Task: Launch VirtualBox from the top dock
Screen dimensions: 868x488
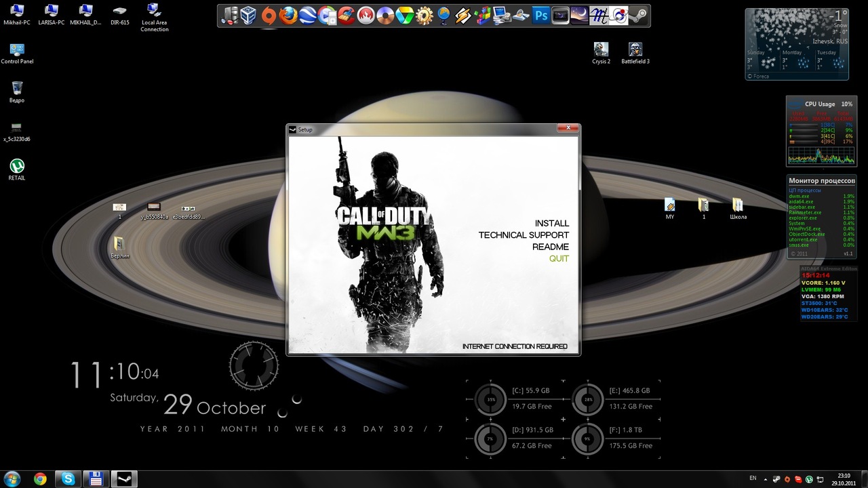Action: click(248, 16)
